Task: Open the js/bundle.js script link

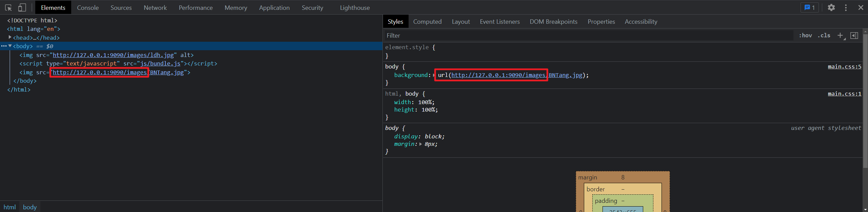Action: (x=160, y=63)
